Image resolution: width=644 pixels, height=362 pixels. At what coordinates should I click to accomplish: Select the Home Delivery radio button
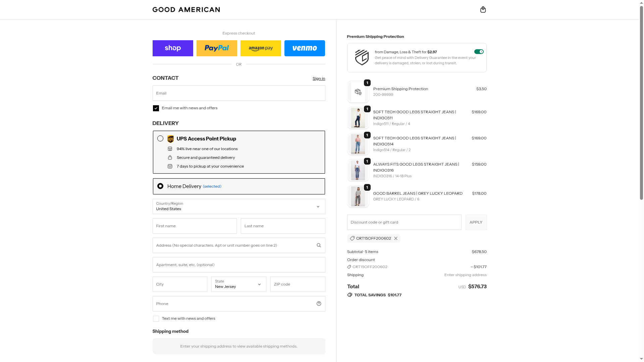click(x=160, y=186)
